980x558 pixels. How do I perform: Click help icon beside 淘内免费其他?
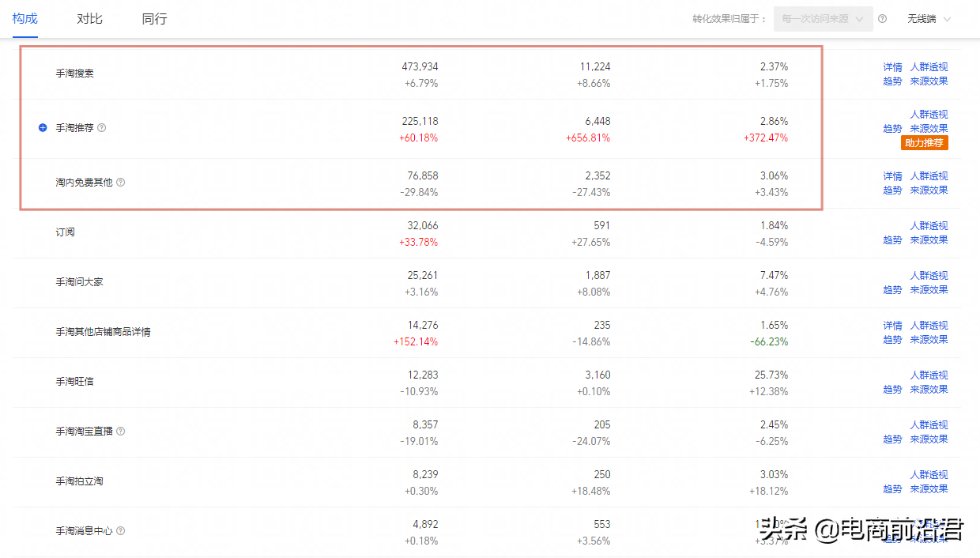point(121,183)
